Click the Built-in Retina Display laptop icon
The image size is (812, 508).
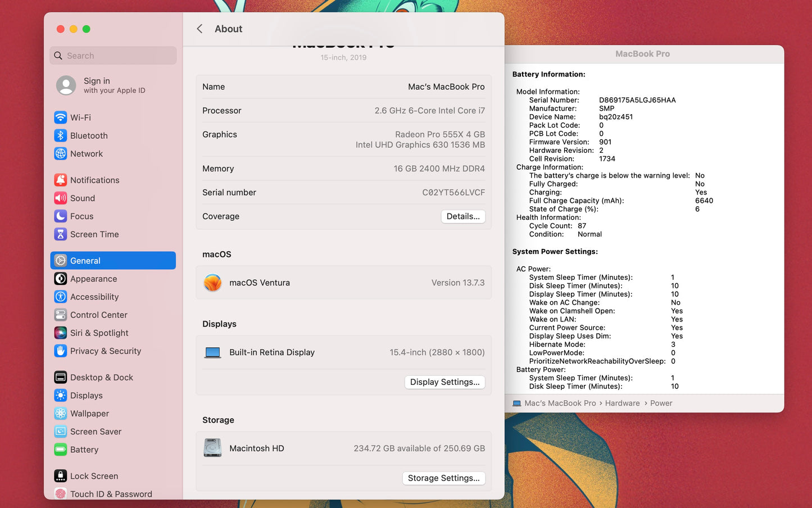click(x=212, y=352)
